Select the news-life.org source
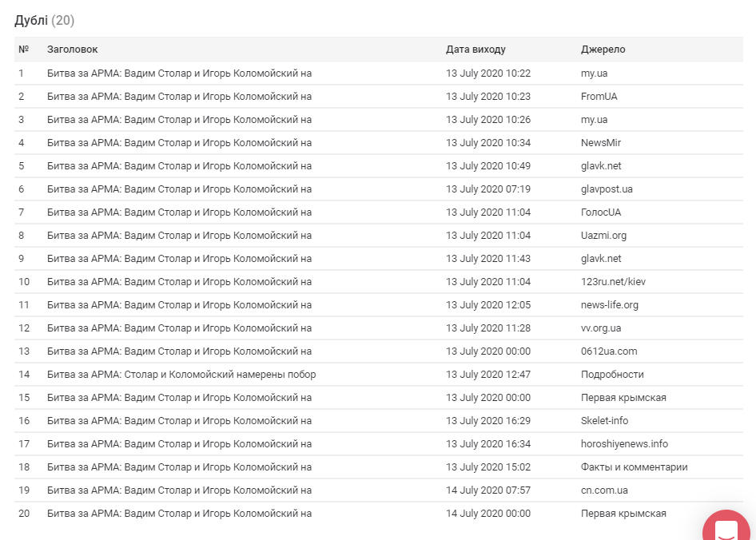Image resolution: width=756 pixels, height=540 pixels. [610, 305]
